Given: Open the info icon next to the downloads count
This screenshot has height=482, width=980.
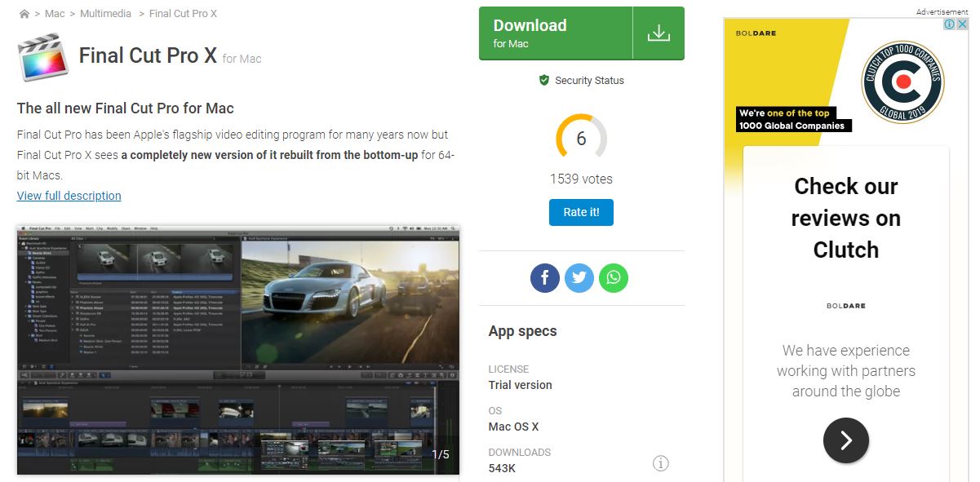Looking at the screenshot, I should [660, 462].
